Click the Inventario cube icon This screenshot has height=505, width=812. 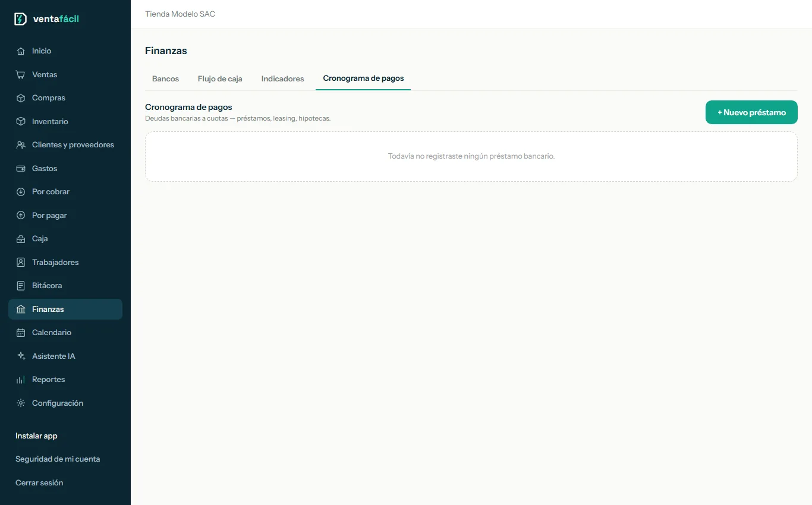click(21, 122)
